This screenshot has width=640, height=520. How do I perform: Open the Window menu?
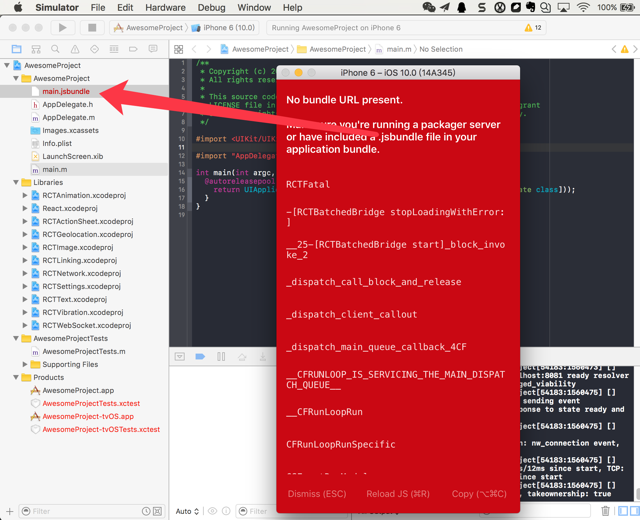[254, 7]
